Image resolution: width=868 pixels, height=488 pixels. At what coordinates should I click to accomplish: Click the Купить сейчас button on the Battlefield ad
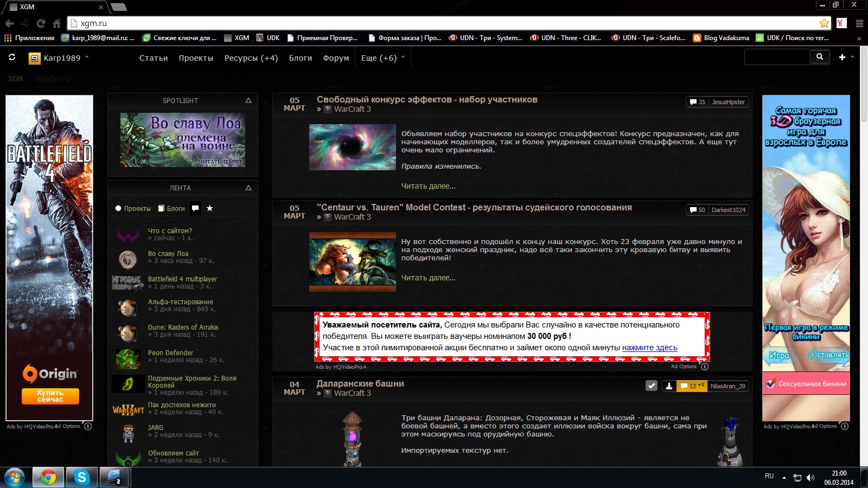click(50, 396)
